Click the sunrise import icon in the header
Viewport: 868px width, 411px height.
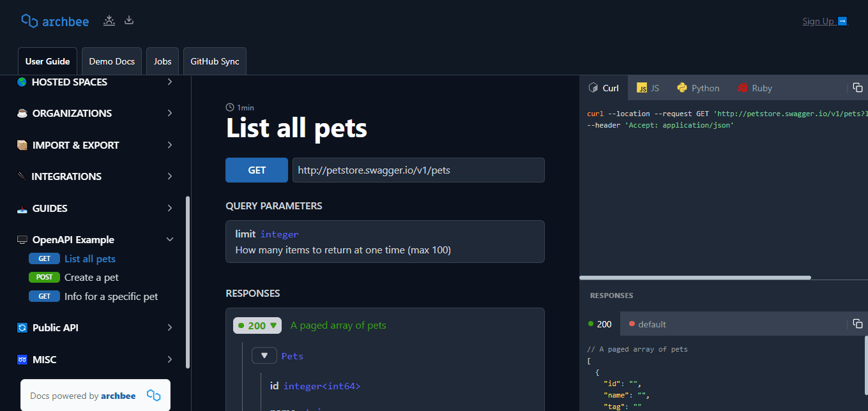[x=109, y=20]
